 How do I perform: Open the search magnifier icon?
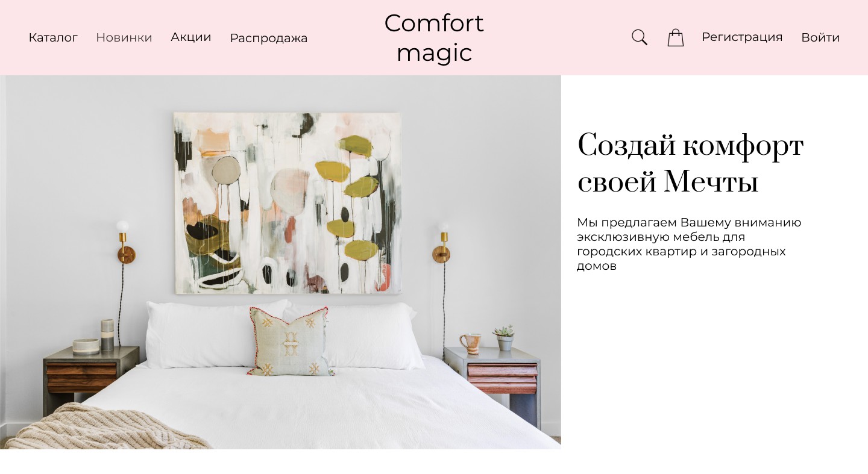click(x=640, y=37)
